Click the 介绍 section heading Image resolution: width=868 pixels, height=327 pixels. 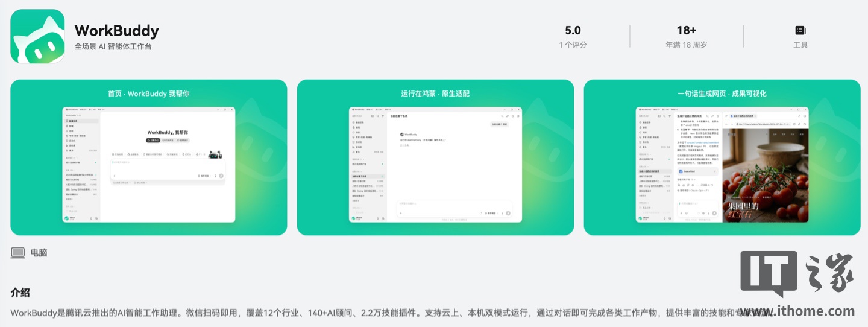click(20, 293)
